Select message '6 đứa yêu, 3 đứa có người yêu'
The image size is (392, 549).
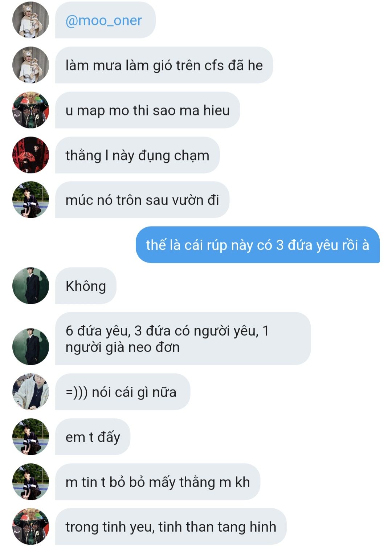(x=183, y=339)
